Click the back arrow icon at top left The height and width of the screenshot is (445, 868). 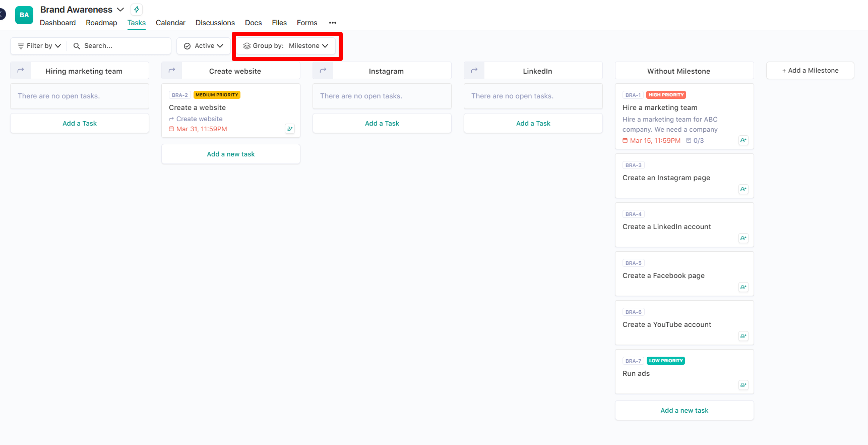coord(3,14)
